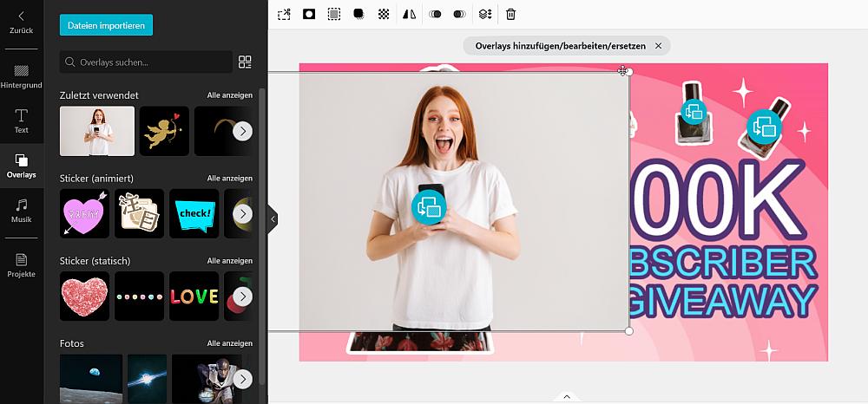Focus the Overlays suchen search field
Image resolution: width=868 pixels, height=404 pixels.
146,62
